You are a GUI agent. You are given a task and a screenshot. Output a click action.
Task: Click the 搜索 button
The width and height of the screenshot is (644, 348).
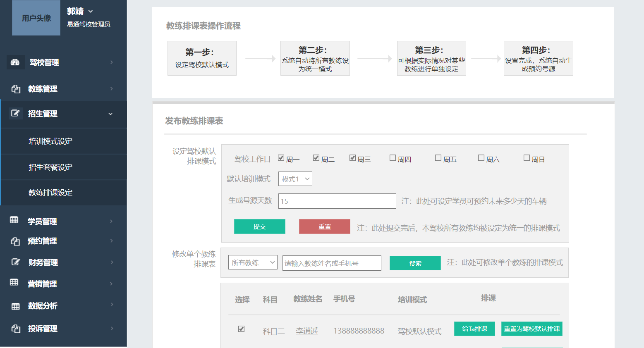click(x=415, y=263)
